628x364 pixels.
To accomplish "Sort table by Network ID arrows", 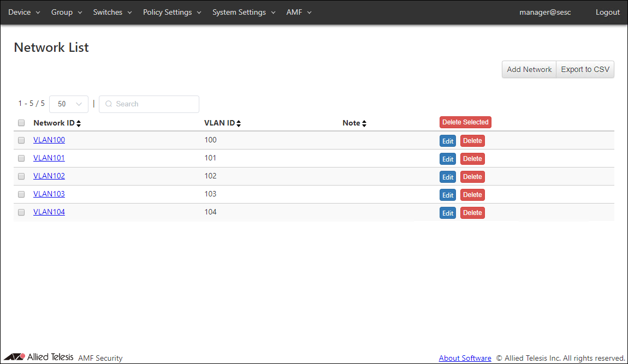I will [79, 124].
